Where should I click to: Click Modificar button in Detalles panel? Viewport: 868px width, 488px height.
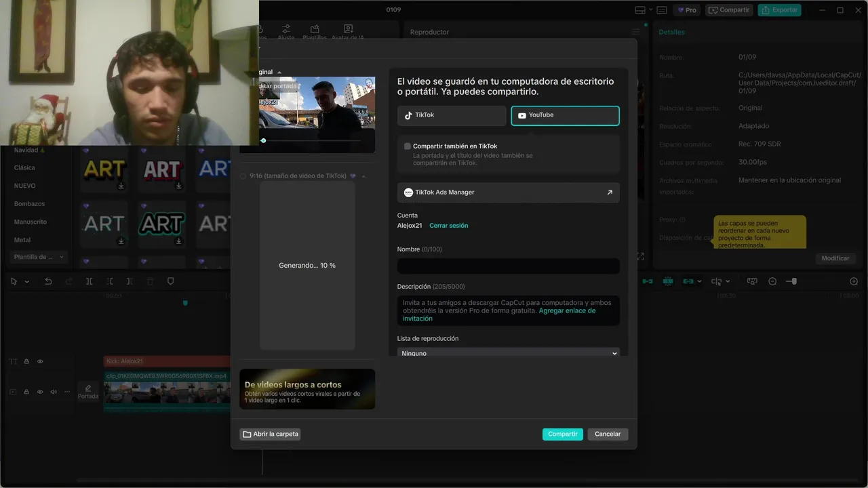pos(835,258)
